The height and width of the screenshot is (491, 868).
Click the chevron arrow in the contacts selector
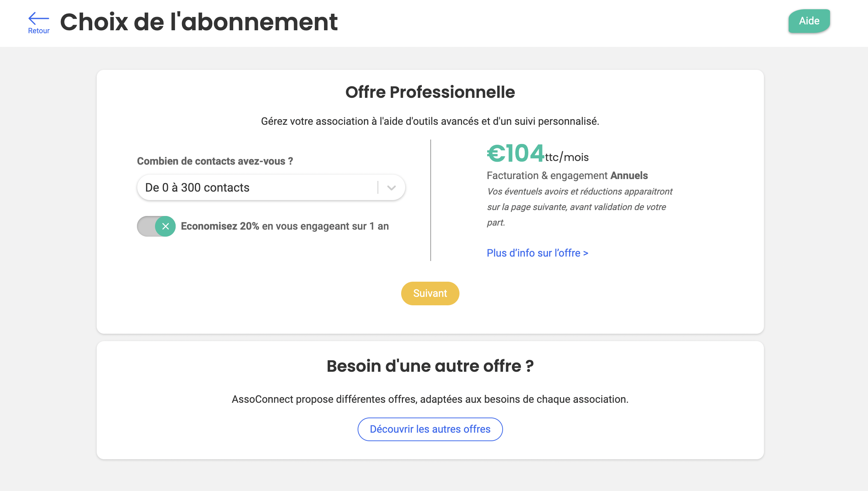pos(392,188)
